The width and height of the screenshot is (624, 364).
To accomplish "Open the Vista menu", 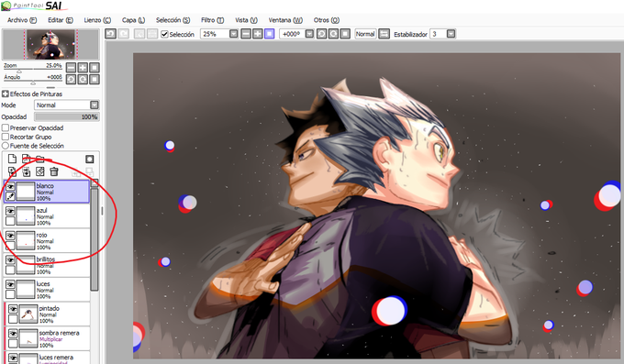I will [246, 20].
